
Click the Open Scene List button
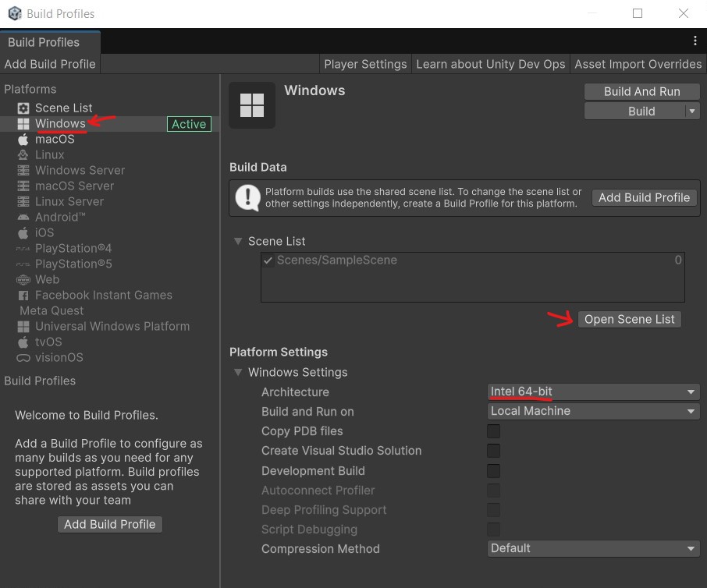630,320
